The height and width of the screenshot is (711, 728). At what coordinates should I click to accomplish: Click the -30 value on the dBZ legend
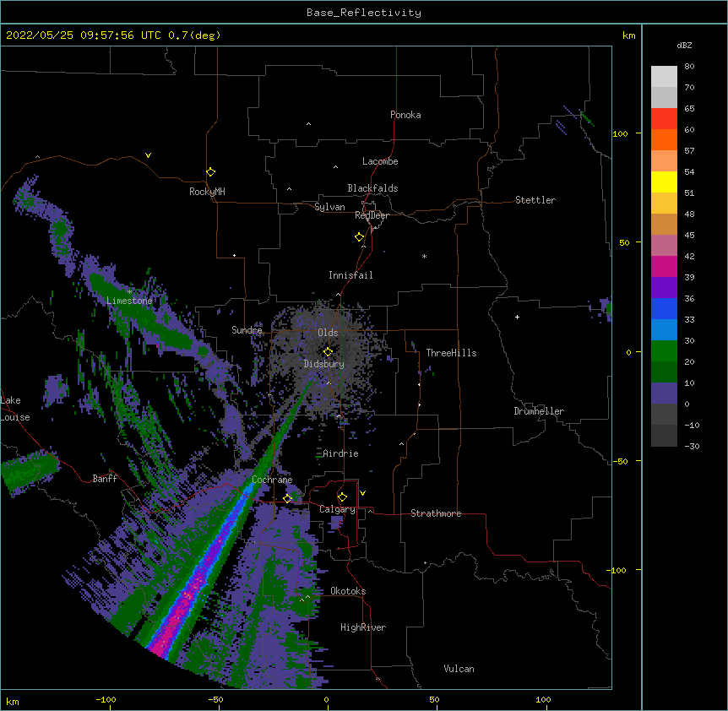coord(692,446)
